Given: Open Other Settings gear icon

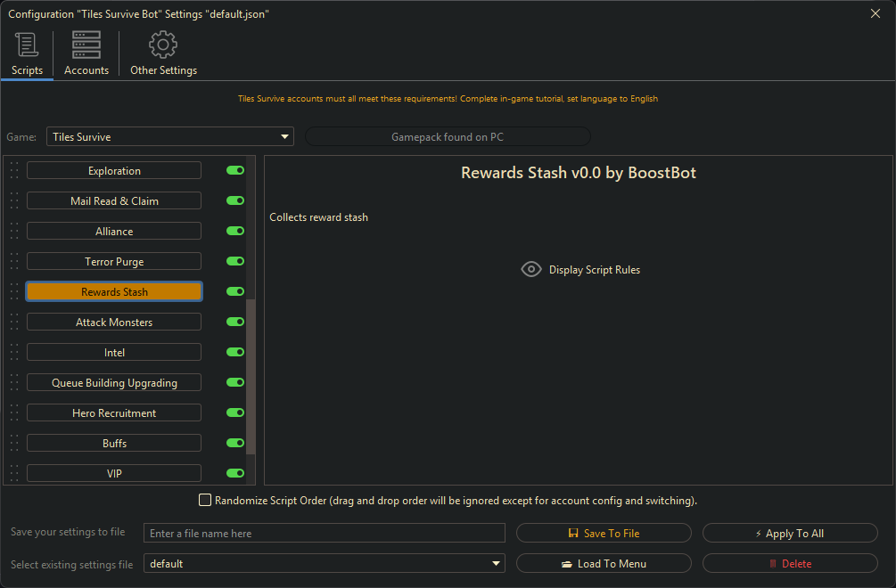Looking at the screenshot, I should point(163,45).
